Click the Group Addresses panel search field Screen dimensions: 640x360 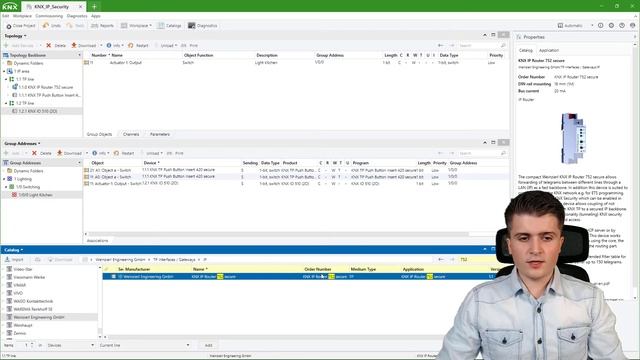[482, 153]
